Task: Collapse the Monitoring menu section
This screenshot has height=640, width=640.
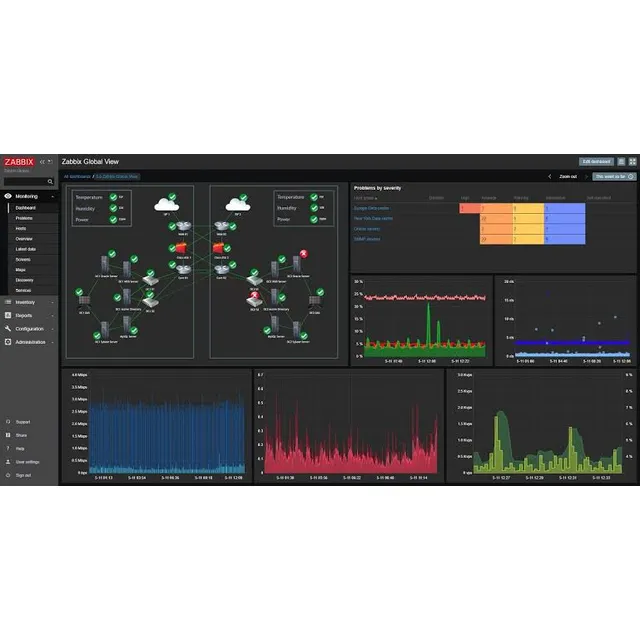Action: point(52,197)
